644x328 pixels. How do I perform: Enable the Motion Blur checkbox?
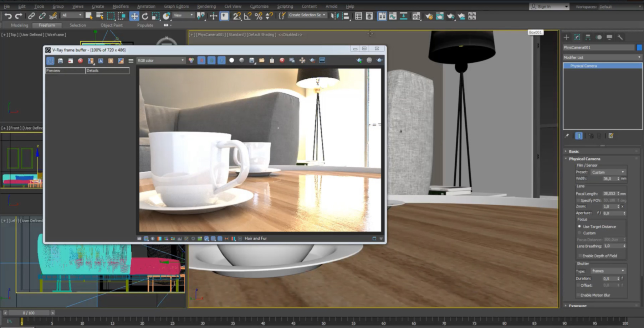(579, 295)
